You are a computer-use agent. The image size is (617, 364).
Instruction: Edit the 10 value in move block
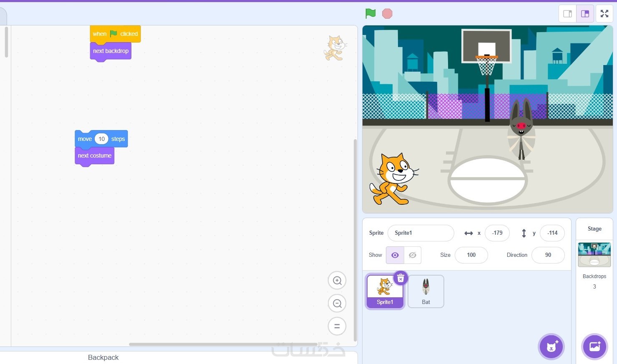point(101,139)
